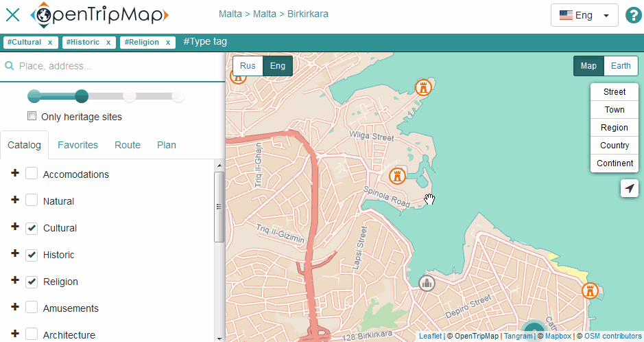Select the gray monument marker near Depiro Street
The height and width of the screenshot is (342, 644).
[427, 283]
